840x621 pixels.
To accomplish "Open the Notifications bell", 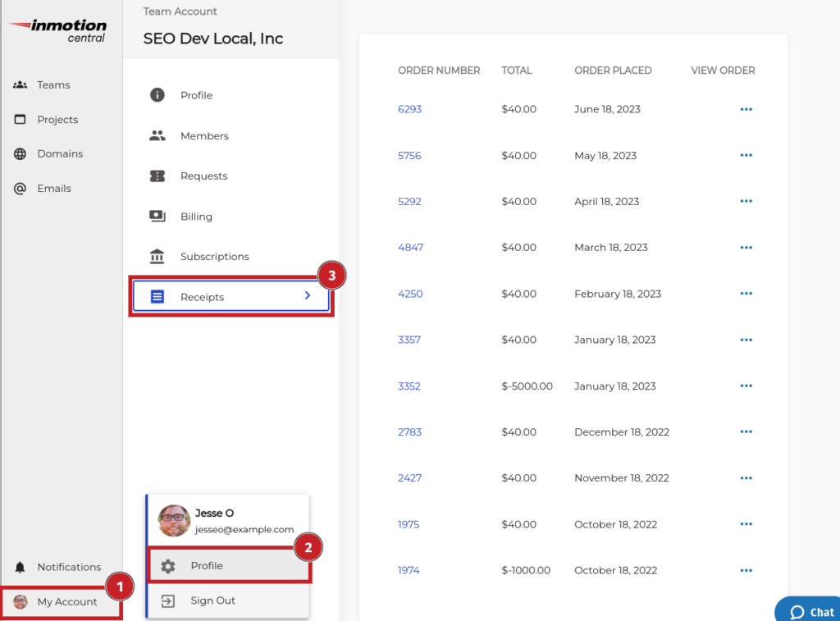I will pyautogui.click(x=19, y=566).
